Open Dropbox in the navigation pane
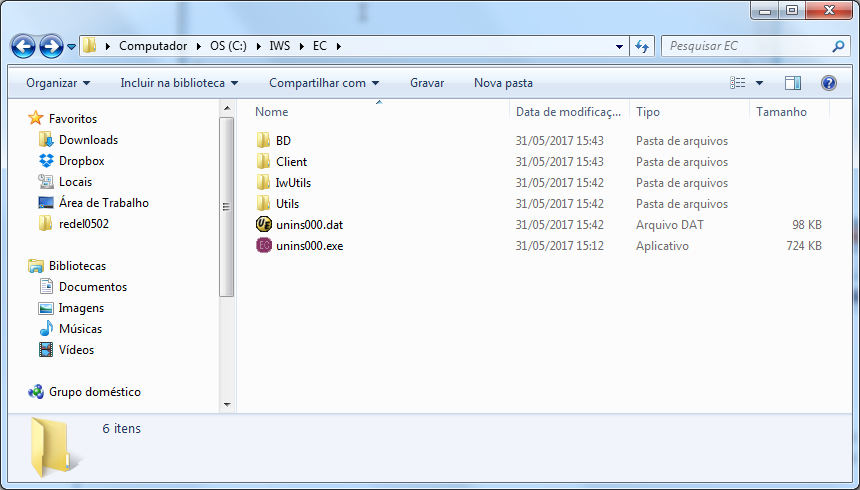860x490 pixels. pos(81,161)
